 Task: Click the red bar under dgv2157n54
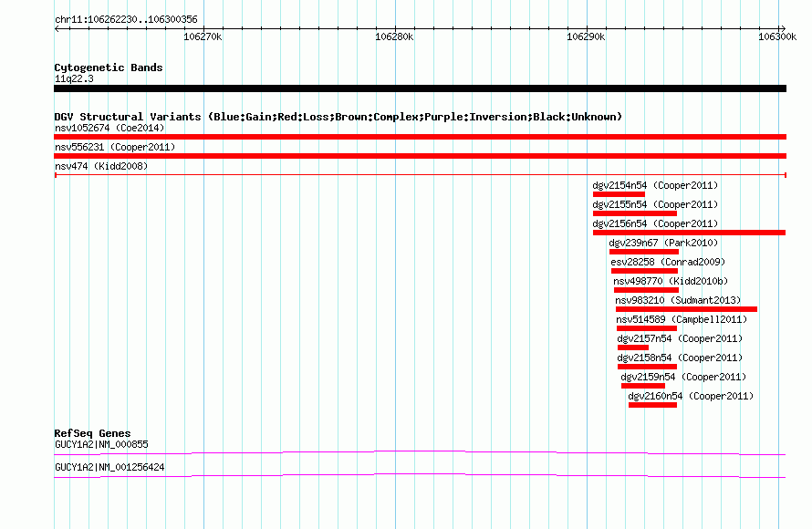(x=633, y=347)
